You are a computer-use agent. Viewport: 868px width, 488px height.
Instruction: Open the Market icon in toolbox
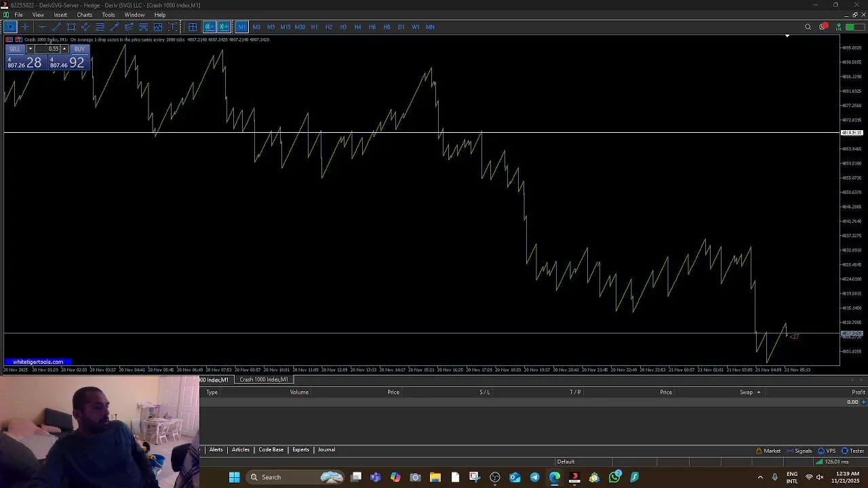768,451
